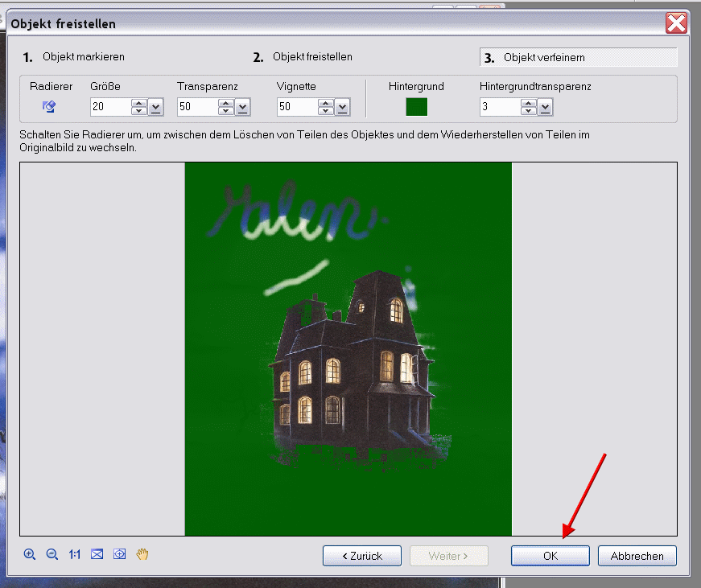
Task: Select the zoom in magnifier
Action: [30, 554]
